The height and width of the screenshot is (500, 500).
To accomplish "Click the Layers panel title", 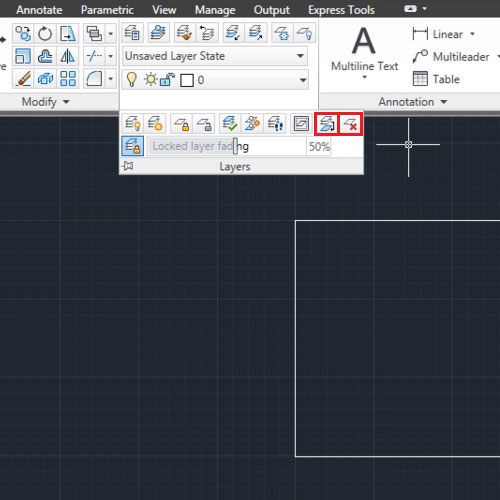I will [x=235, y=166].
